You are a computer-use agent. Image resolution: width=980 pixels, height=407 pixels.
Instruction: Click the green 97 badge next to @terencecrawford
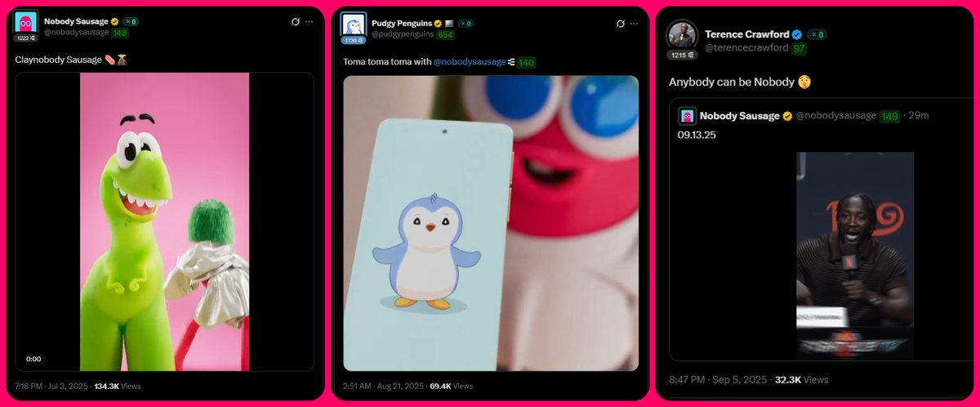800,48
